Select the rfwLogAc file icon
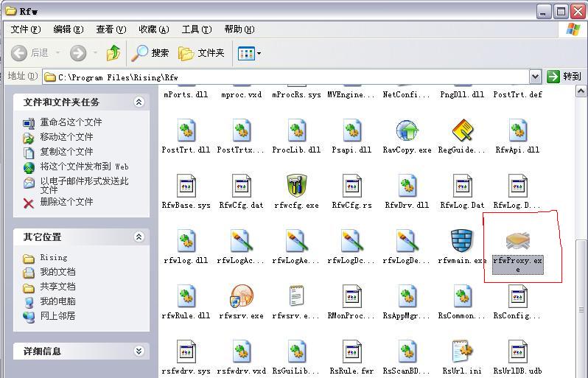588x378 pixels. click(242, 241)
